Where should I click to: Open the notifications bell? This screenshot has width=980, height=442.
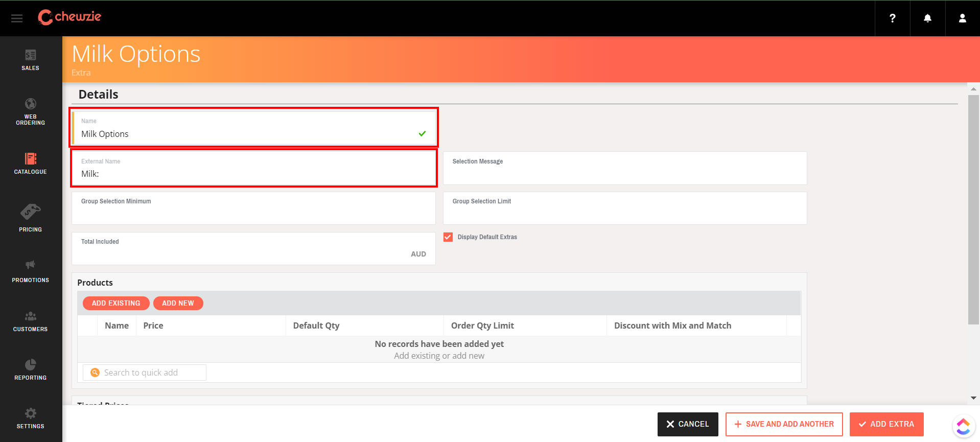[x=927, y=18]
